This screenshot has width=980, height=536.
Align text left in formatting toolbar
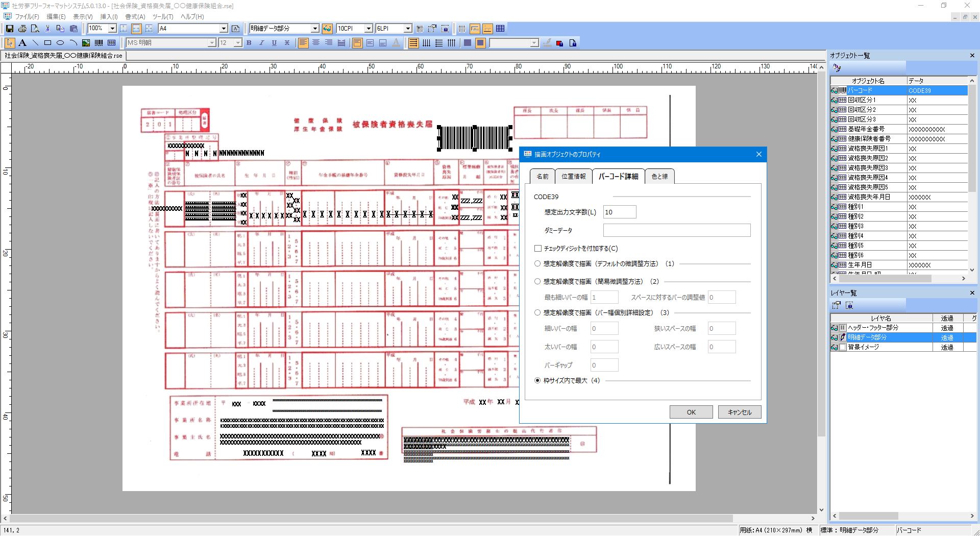pos(303,43)
